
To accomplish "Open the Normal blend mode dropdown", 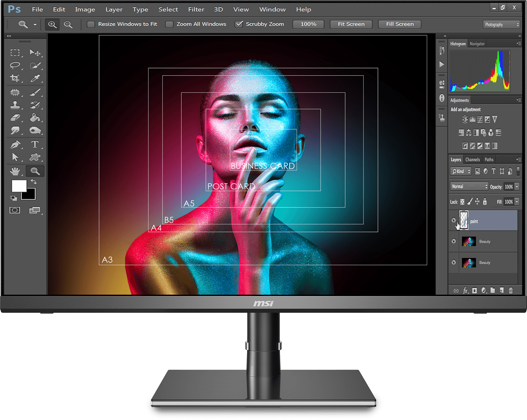I will click(x=469, y=187).
